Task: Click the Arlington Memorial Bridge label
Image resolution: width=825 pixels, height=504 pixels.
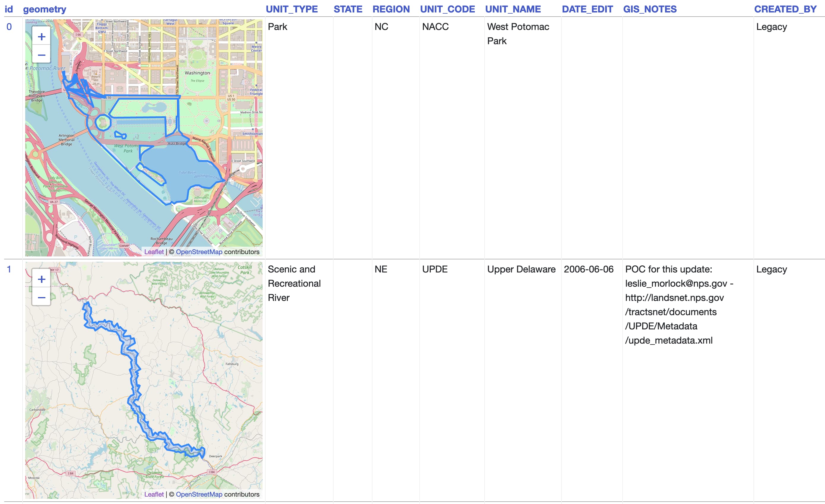Action: click(x=66, y=140)
